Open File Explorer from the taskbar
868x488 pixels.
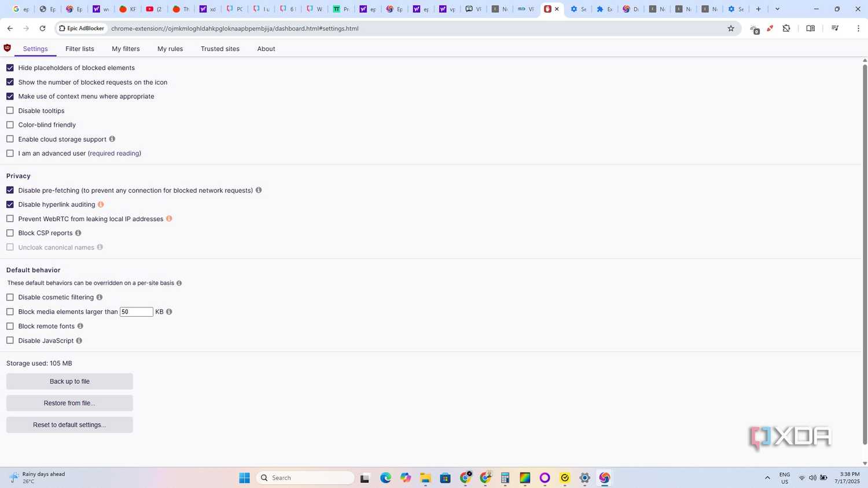tap(425, 478)
